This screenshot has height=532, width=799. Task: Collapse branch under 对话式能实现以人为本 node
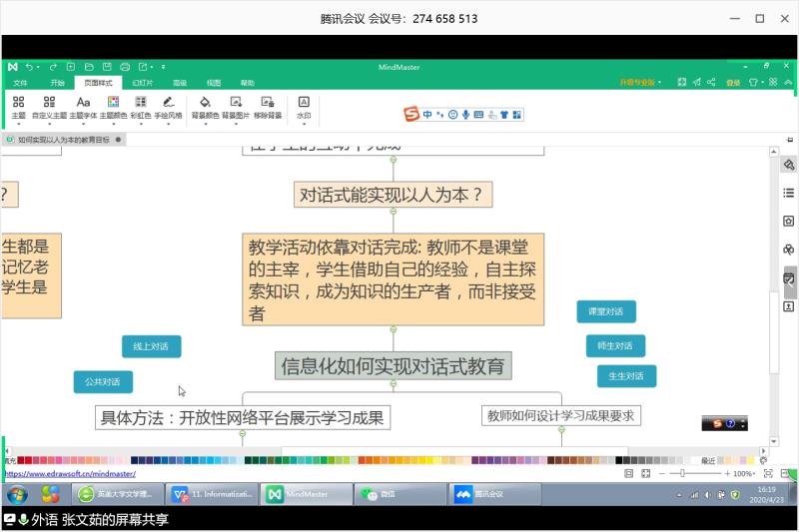point(394,215)
